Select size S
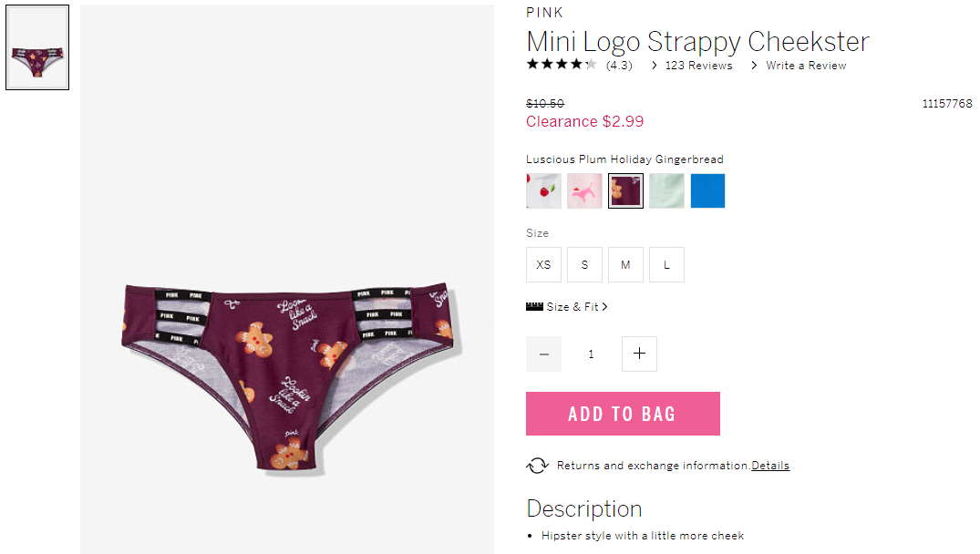The height and width of the screenshot is (554, 980). (584, 265)
